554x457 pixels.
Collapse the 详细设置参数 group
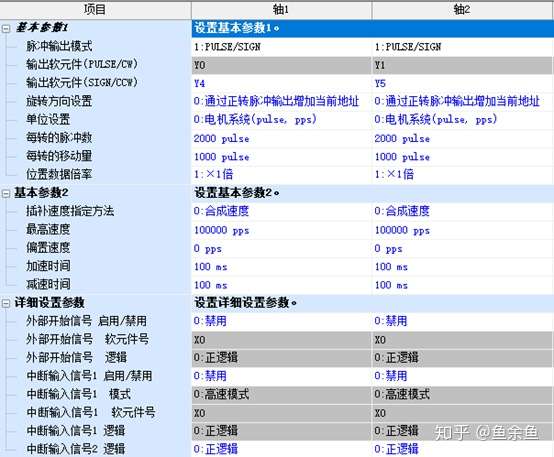tap(6, 303)
